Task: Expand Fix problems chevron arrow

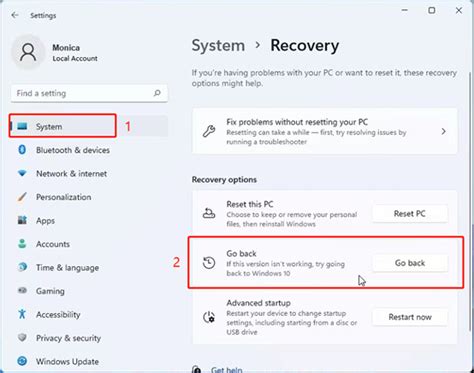Action: pyautogui.click(x=443, y=131)
